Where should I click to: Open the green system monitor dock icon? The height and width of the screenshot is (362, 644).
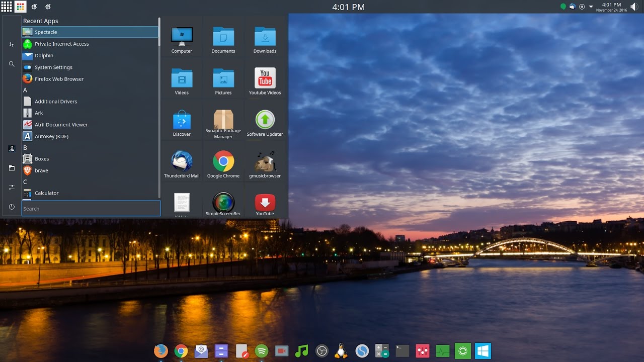click(443, 350)
